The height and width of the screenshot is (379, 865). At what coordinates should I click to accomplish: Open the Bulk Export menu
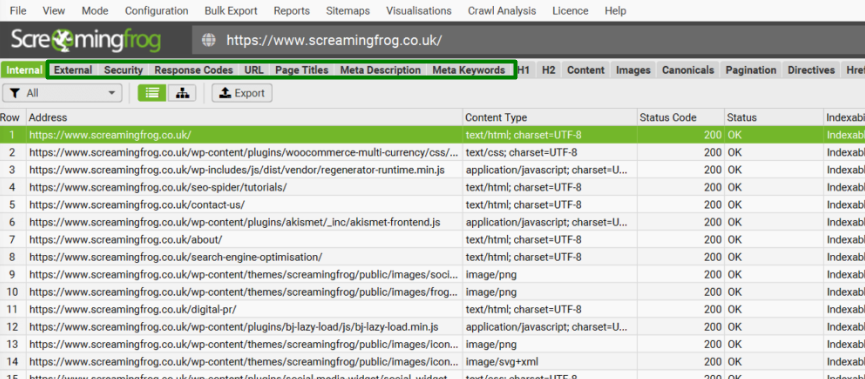pyautogui.click(x=231, y=10)
